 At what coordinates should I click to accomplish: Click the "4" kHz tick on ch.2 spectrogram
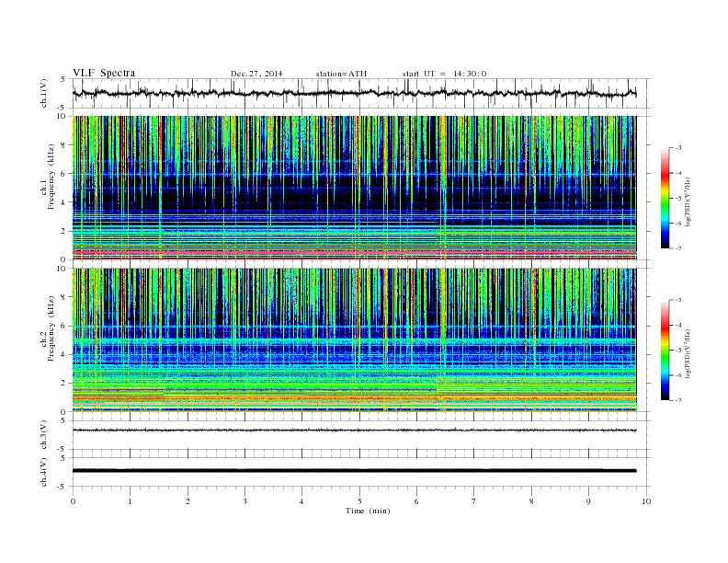coord(64,355)
